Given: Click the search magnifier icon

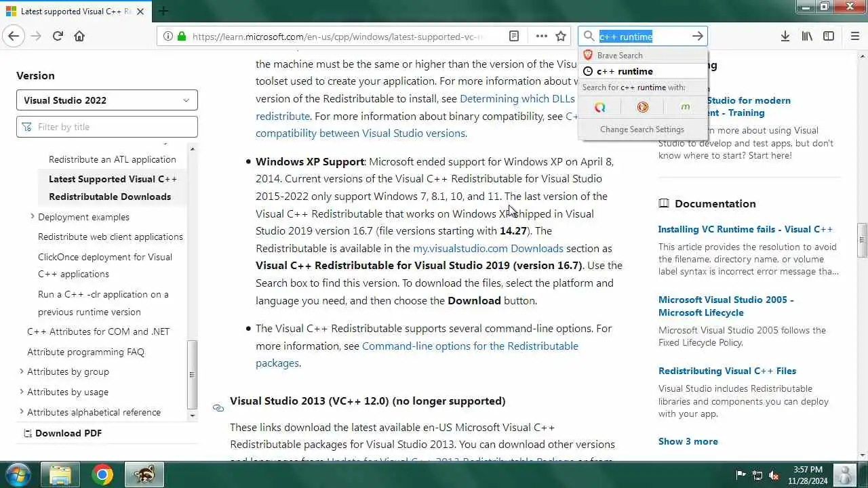Looking at the screenshot, I should 589,36.
